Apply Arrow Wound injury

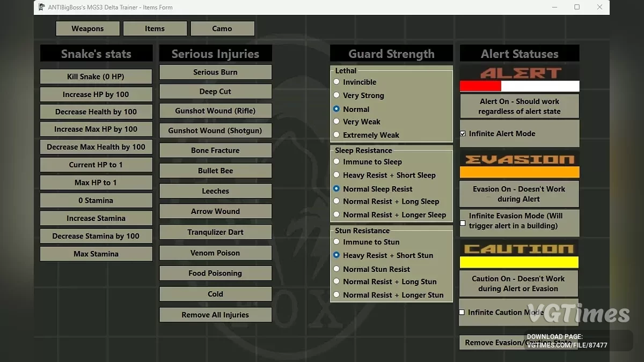[x=215, y=211]
